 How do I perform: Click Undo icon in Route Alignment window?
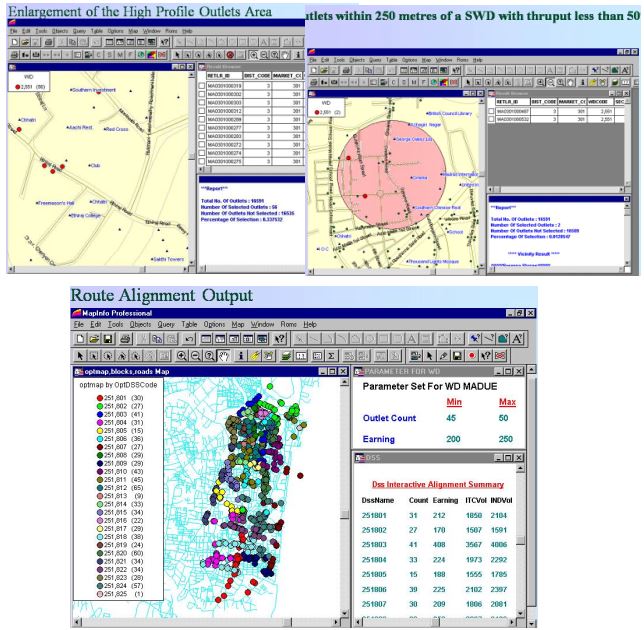coord(189,339)
